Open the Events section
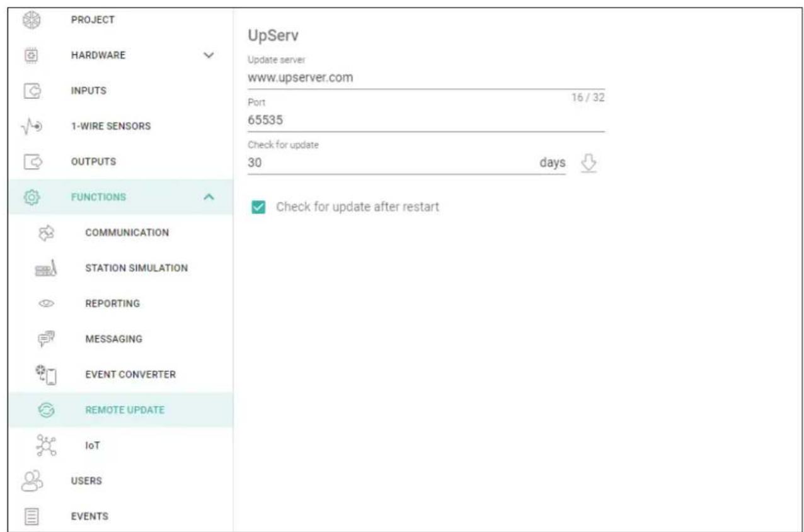Screen dimensions: 804x532 pos(91,516)
